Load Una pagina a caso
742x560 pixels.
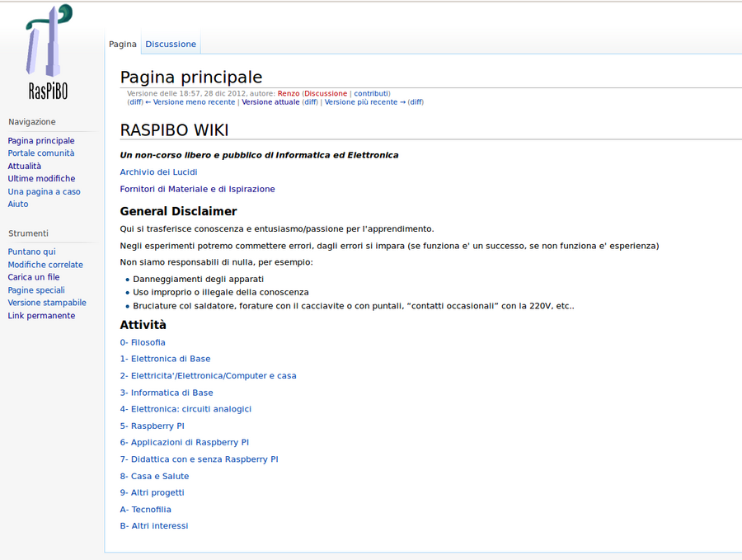tap(44, 191)
